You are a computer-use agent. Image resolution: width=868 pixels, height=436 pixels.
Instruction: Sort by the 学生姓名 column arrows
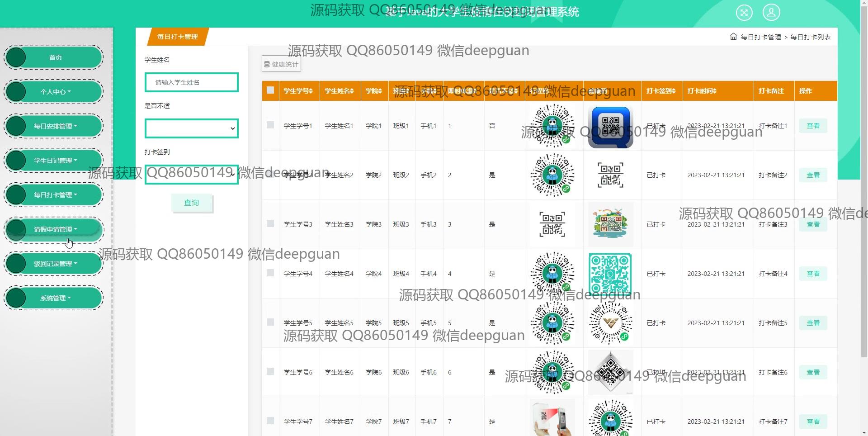pyautogui.click(x=352, y=91)
